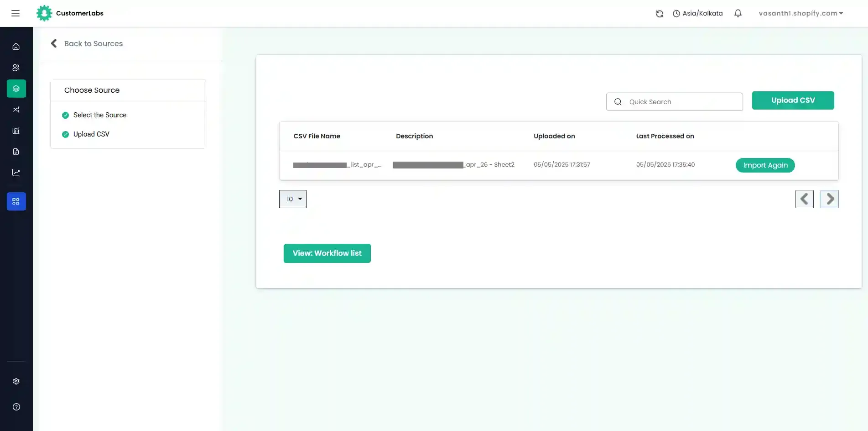This screenshot has width=868, height=431.
Task: Click the back arrow chevron icon
Action: coord(54,43)
